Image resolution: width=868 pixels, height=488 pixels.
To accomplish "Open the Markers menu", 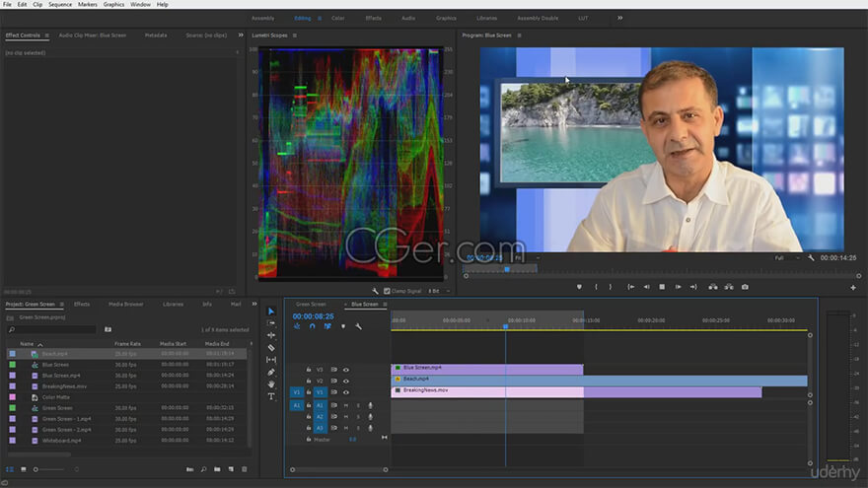I will click(88, 4).
